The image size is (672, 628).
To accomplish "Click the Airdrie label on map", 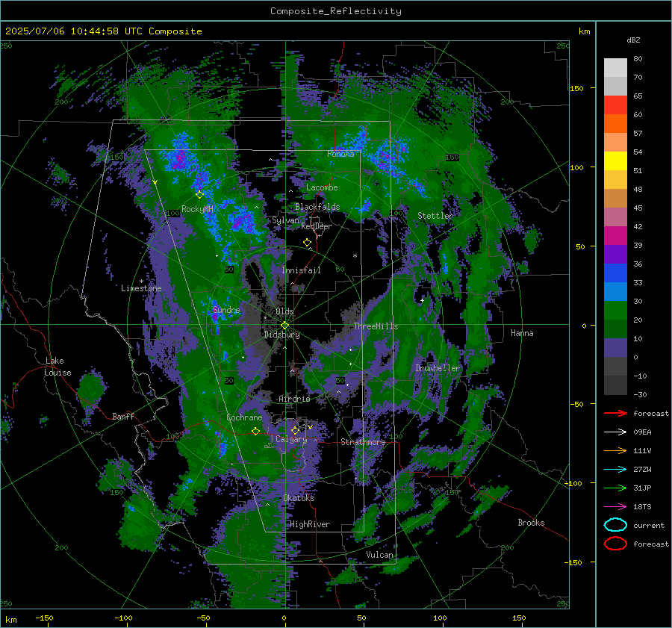I will (x=294, y=399).
